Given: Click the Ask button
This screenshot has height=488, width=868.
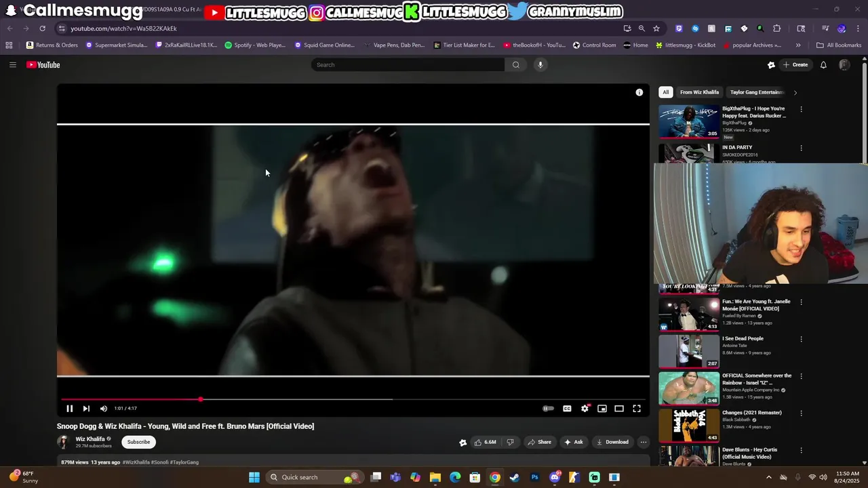Looking at the screenshot, I should click(x=574, y=442).
